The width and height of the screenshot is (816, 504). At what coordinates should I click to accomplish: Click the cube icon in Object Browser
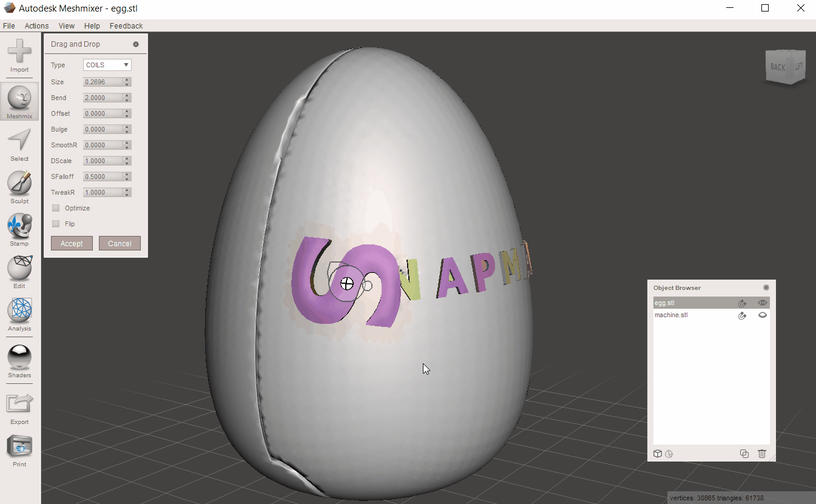658,454
